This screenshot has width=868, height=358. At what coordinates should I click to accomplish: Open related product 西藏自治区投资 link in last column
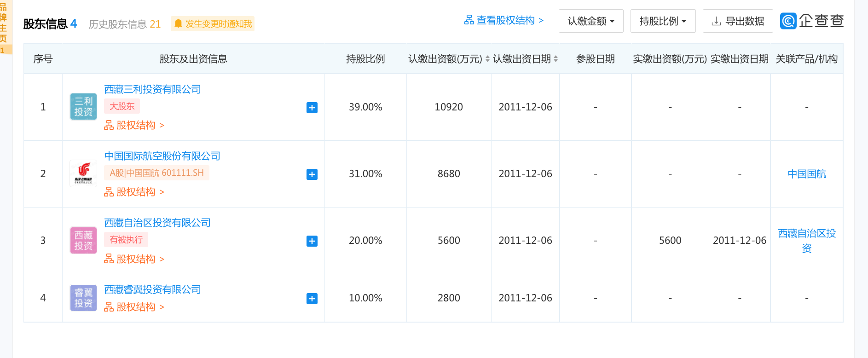coord(807,241)
